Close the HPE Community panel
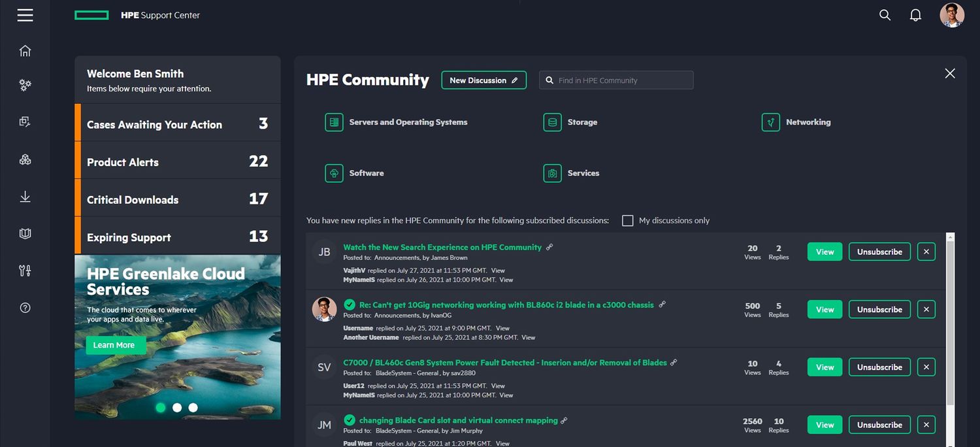The width and height of the screenshot is (980, 447). point(950,73)
